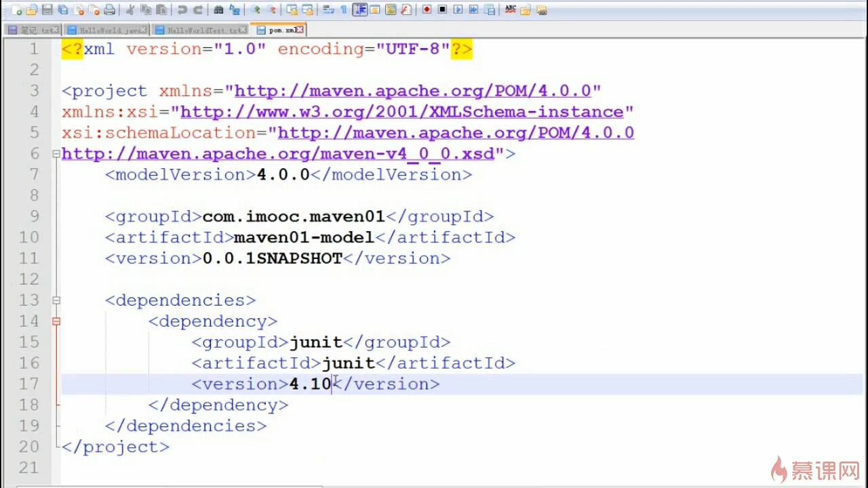The width and height of the screenshot is (868, 488).
Task: Toggle the function list icon
Action: 406,9
